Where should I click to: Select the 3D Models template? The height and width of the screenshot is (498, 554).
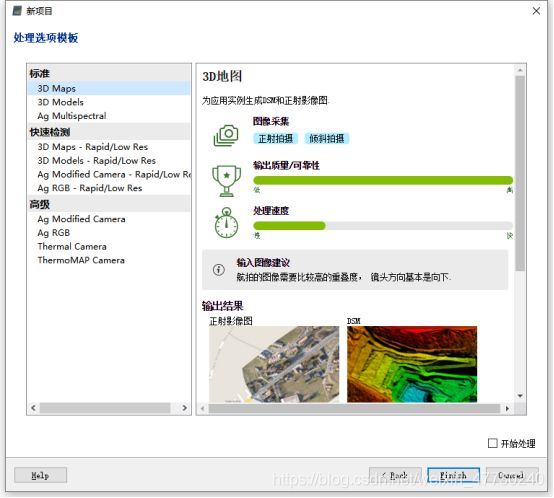109,102
